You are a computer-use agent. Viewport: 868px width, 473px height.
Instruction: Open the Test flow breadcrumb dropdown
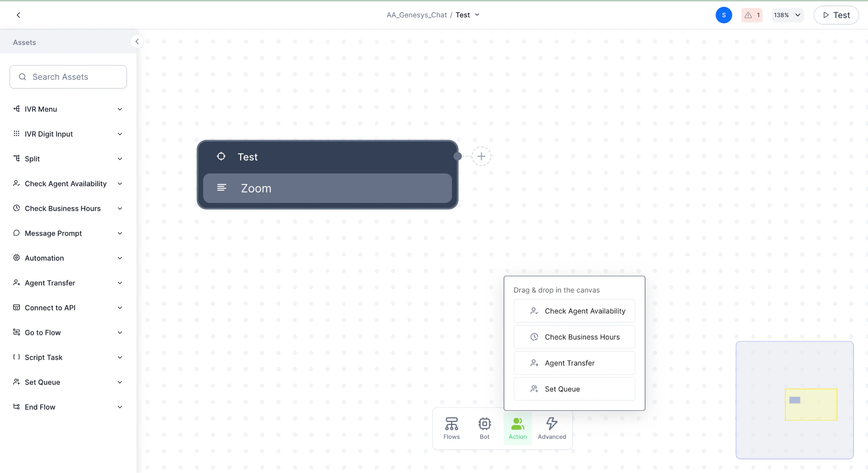pyautogui.click(x=477, y=14)
